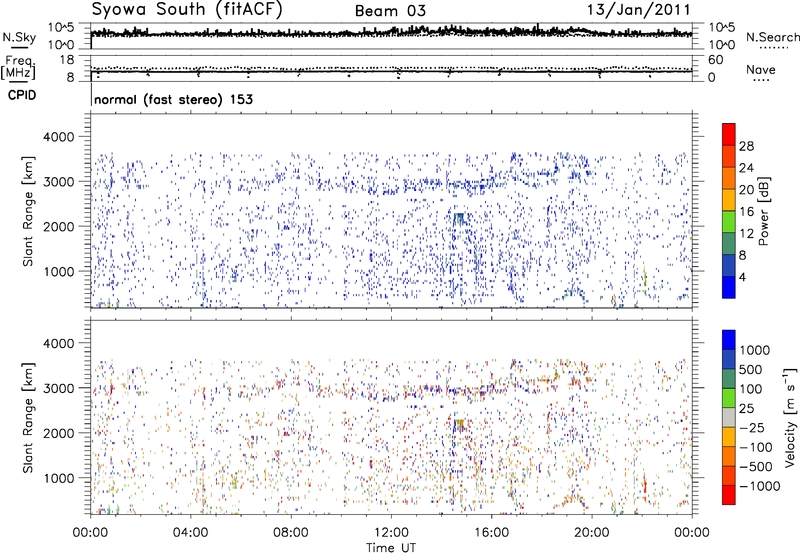The height and width of the screenshot is (554, 800).
Task: Click the 'Beam 03' heading
Action: tap(390, 11)
